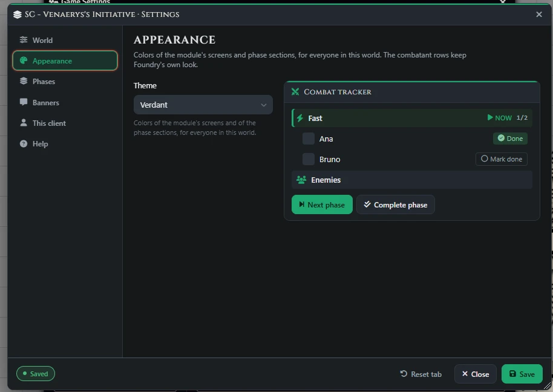Click Reset tab button

pyautogui.click(x=421, y=374)
